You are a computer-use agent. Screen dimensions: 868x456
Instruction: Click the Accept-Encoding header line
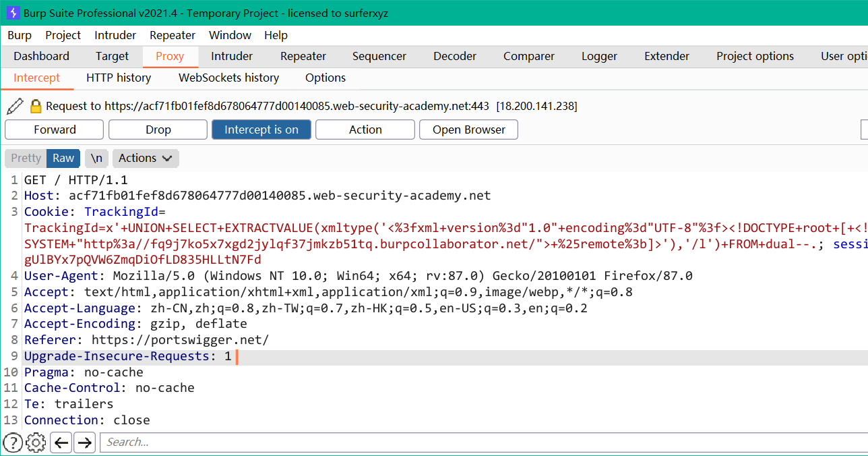[x=135, y=324]
